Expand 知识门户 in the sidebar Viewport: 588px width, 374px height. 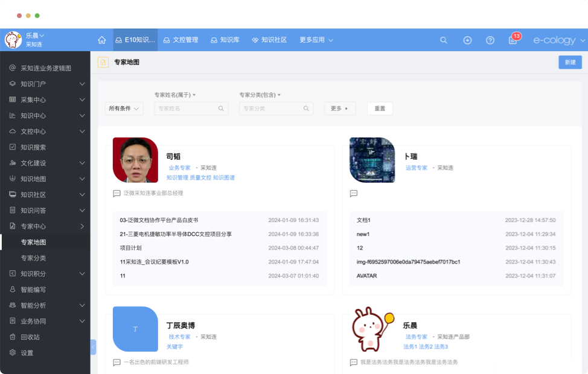click(x=45, y=84)
